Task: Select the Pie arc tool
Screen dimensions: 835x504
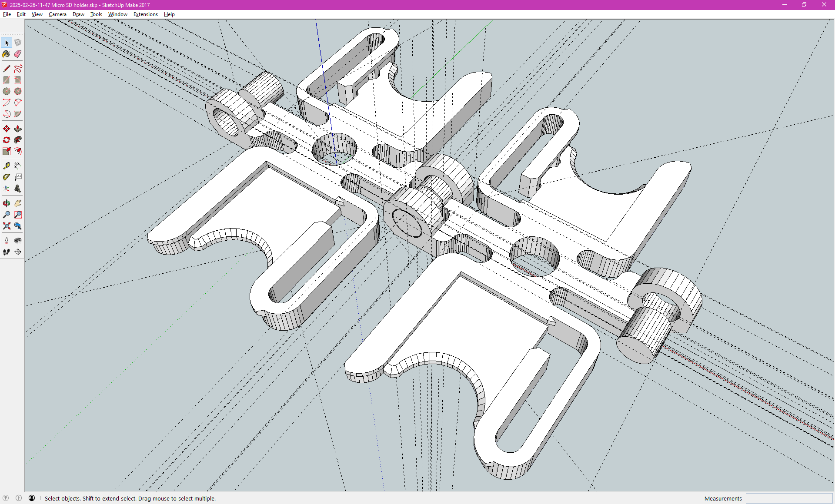Action: click(18, 114)
